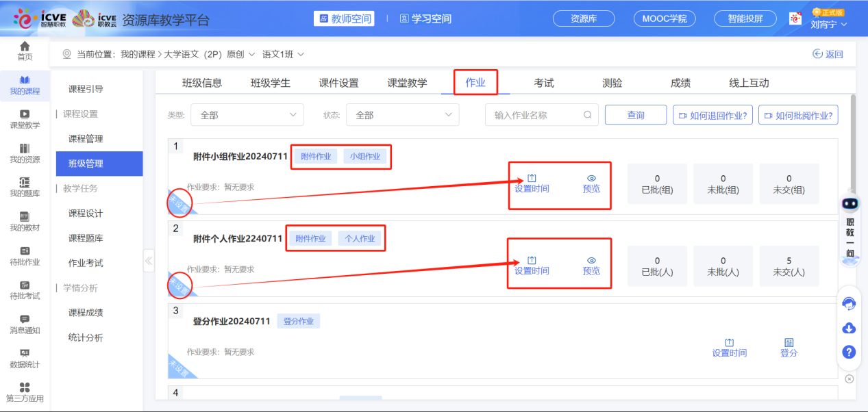Screen dimensions: 868x412
Task: Open the 职教一问 AI assistant robot
Action: (850, 203)
